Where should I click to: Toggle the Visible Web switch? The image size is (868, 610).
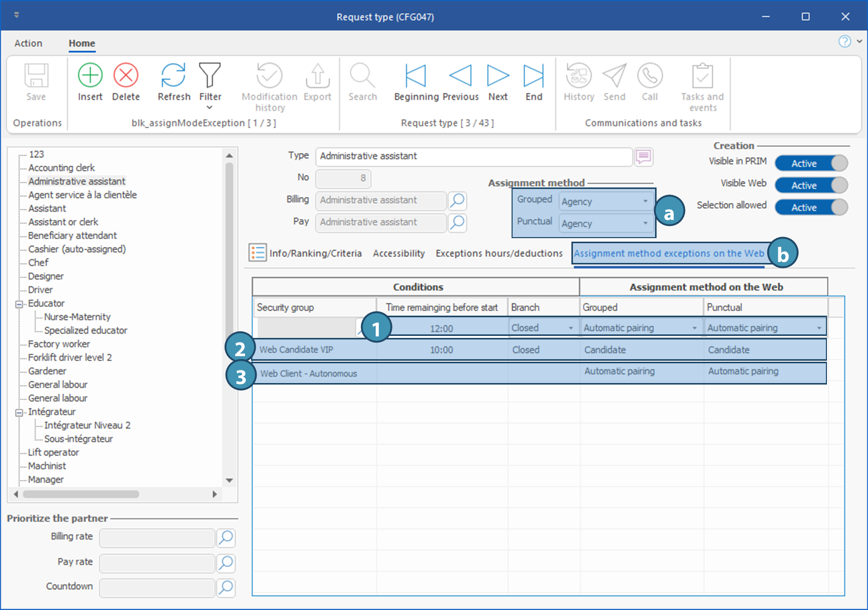click(x=811, y=185)
